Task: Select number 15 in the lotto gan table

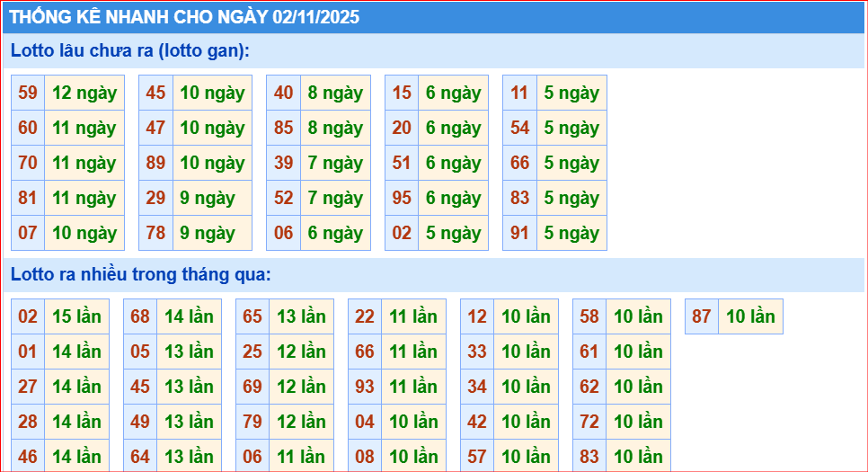Action: 402,93
